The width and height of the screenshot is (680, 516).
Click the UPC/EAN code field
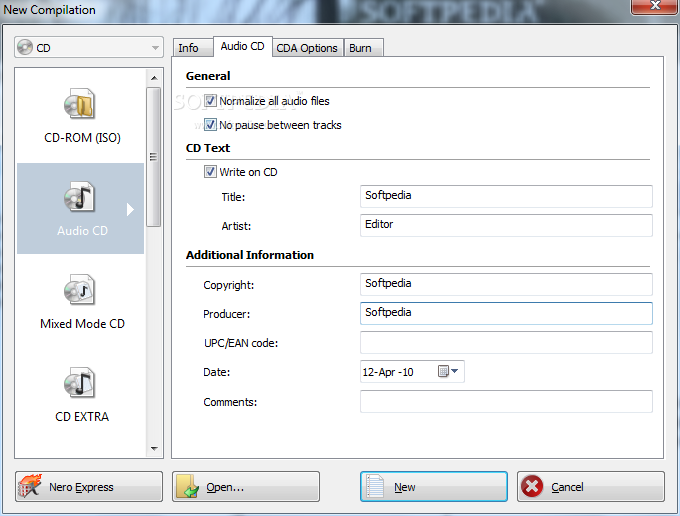click(506, 343)
